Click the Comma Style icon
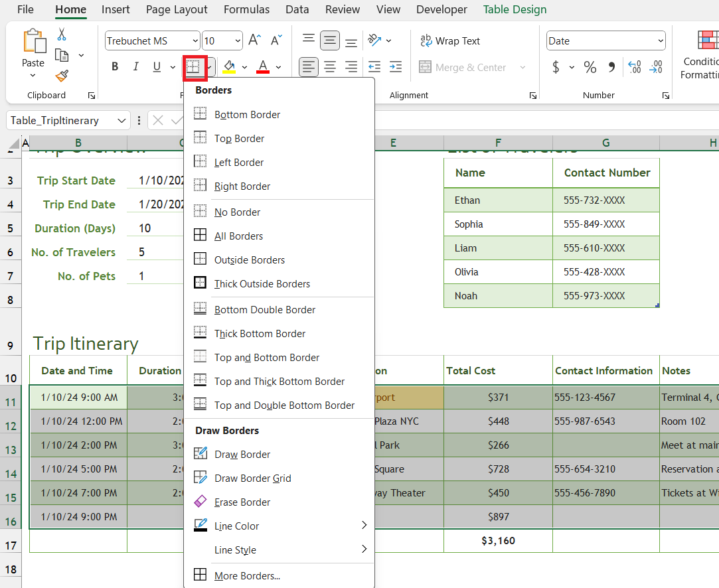 (x=613, y=67)
